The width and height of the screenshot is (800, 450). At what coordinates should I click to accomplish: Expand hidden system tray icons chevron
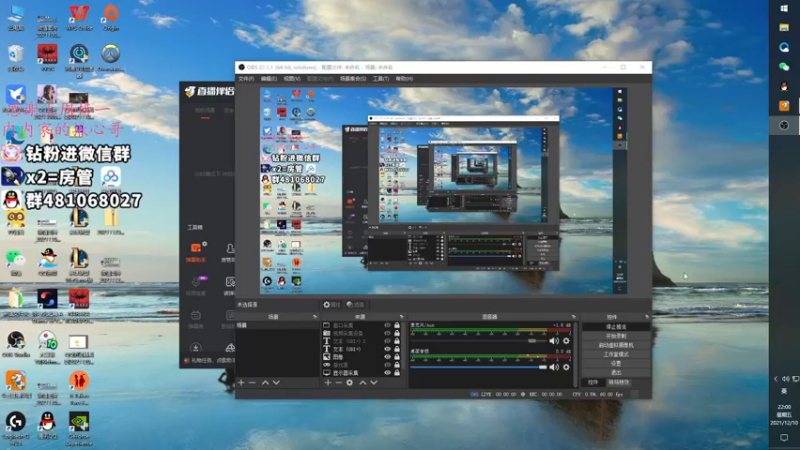(776, 379)
